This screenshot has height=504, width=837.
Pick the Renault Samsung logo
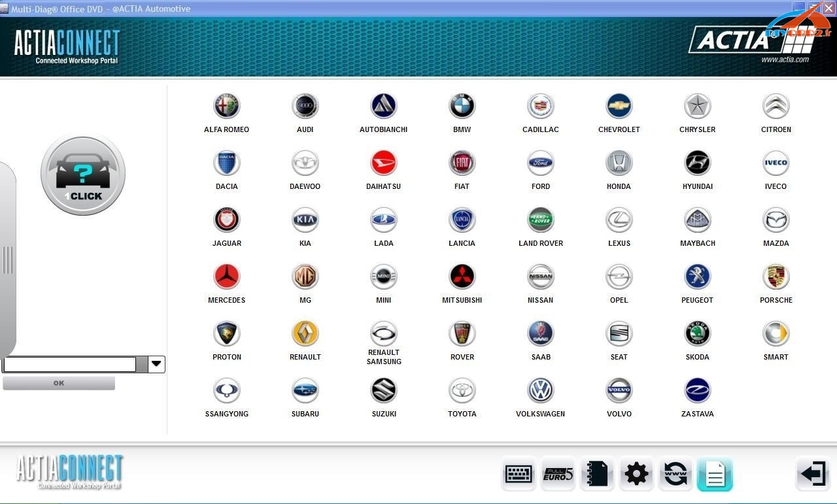[x=384, y=333]
